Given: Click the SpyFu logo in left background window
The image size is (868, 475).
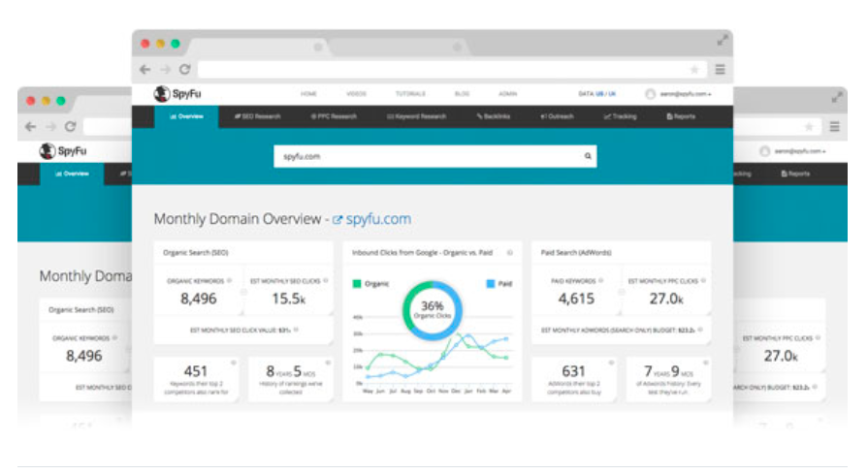Looking at the screenshot, I should coord(63,150).
